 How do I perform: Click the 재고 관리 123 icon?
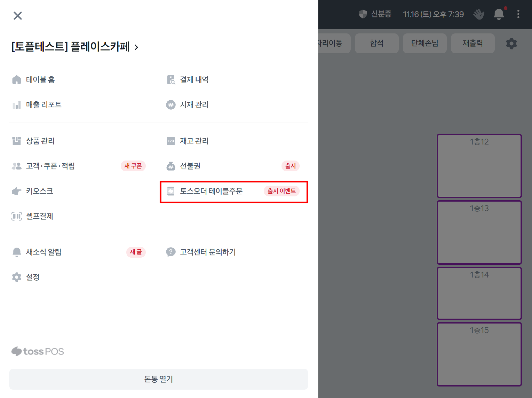coord(171,141)
